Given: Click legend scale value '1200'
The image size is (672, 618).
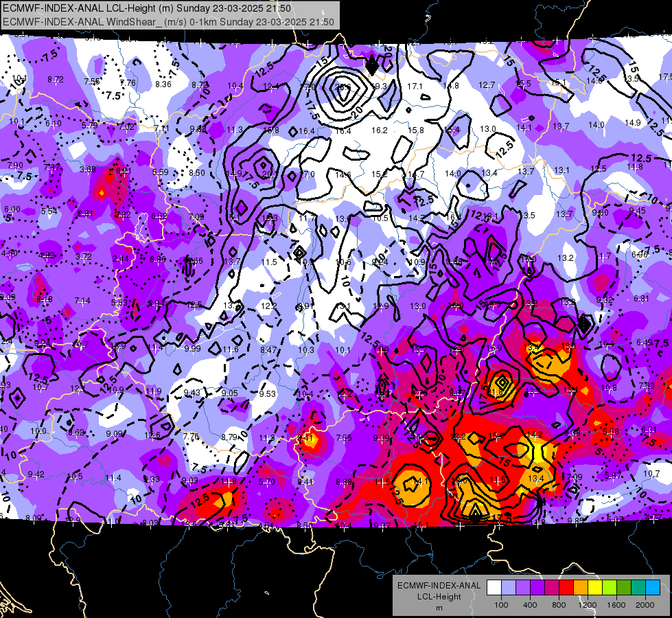Looking at the screenshot, I should (587, 605).
